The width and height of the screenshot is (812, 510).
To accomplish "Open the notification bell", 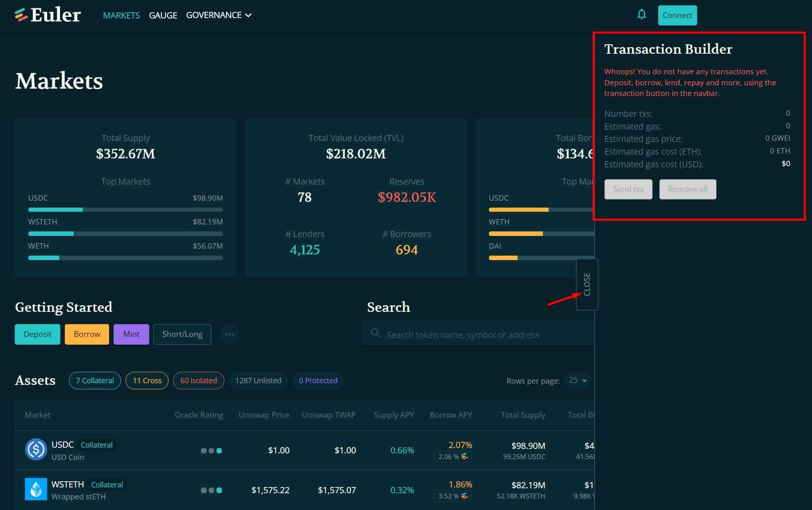I will point(641,14).
